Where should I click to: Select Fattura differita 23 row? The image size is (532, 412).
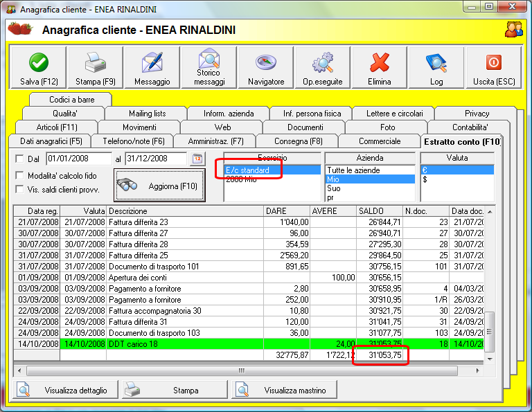tap(249, 222)
